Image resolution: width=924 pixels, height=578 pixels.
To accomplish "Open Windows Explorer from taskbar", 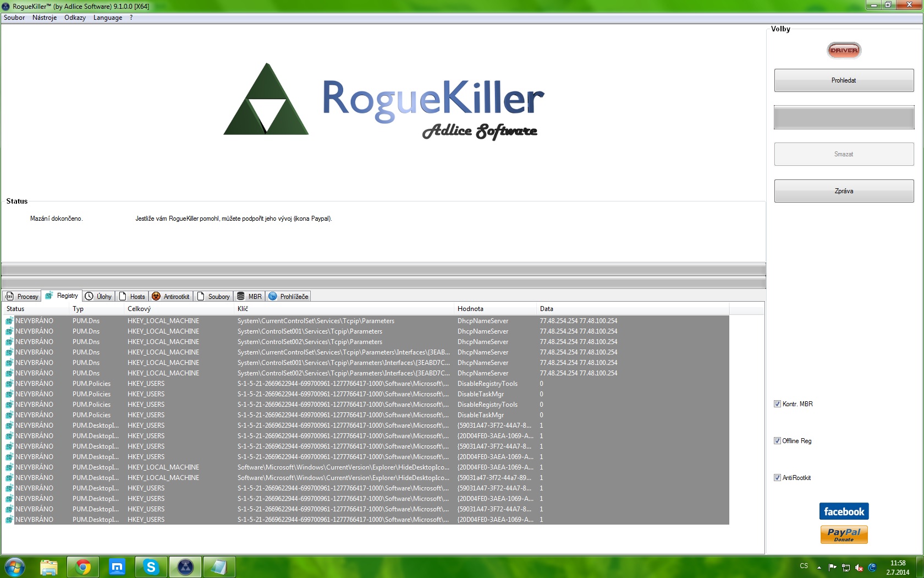I will pos(49,567).
